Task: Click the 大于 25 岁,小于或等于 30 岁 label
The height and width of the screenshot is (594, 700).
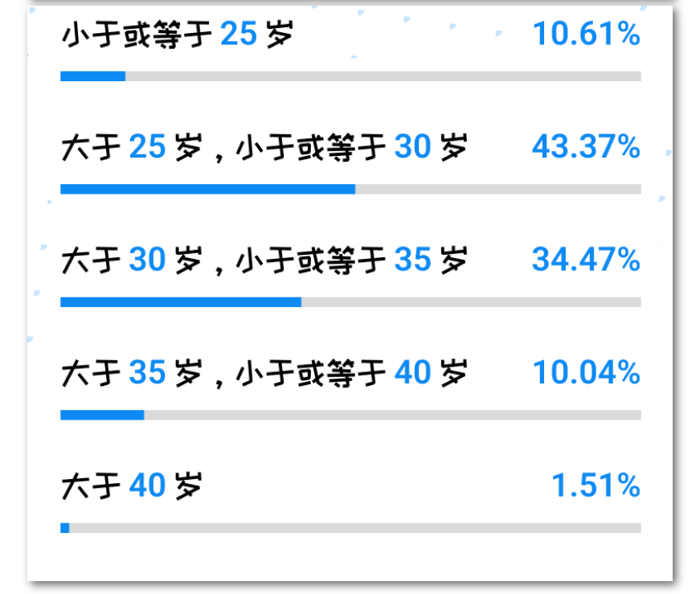Action: tap(264, 147)
